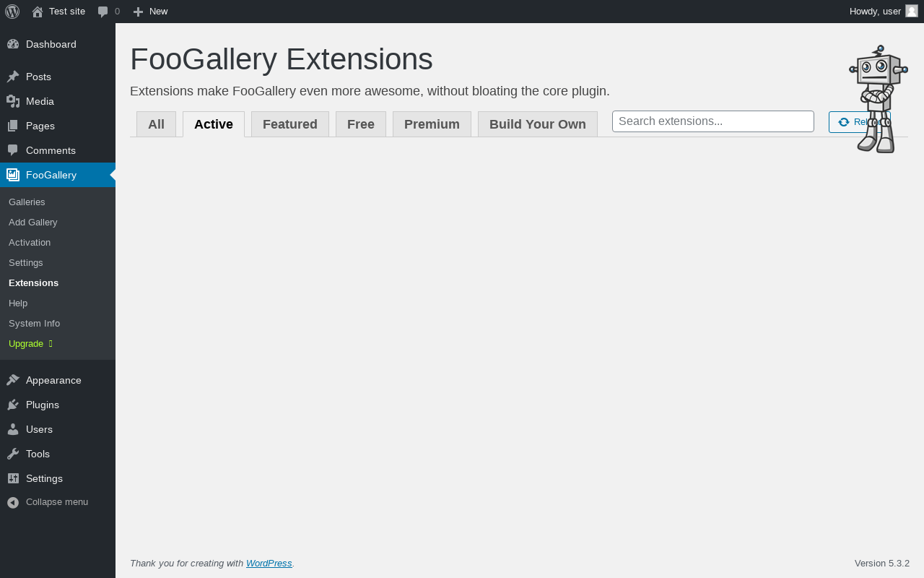Click the Posts pushpin icon

[12, 77]
